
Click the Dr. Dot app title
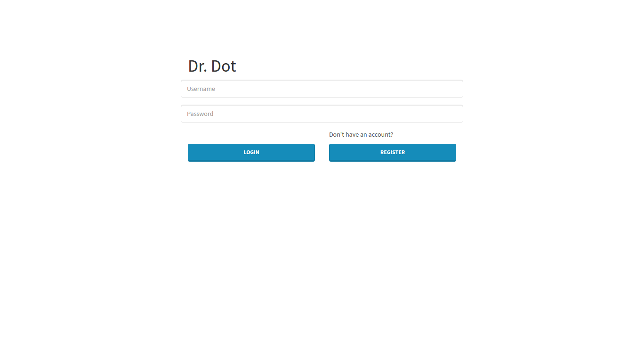[x=212, y=66]
